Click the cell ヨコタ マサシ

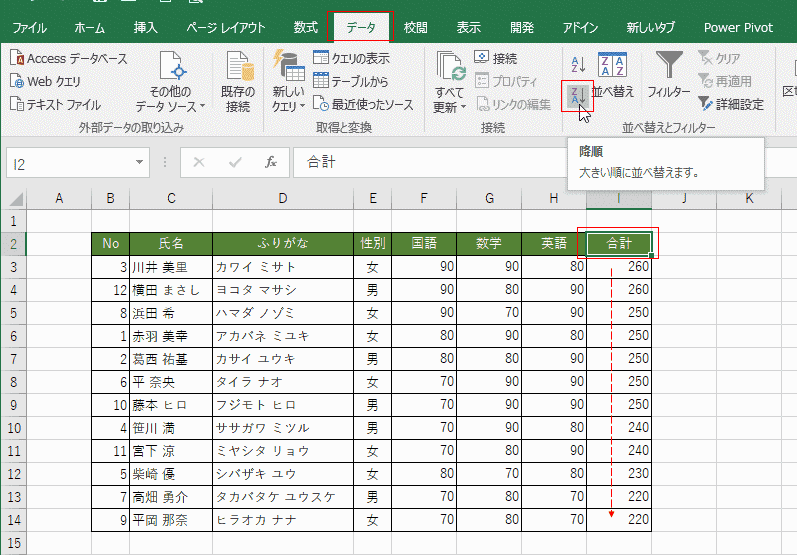click(x=283, y=290)
